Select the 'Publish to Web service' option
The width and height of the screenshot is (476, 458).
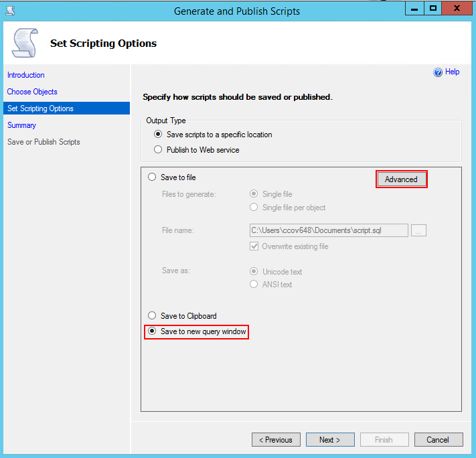tap(158, 150)
